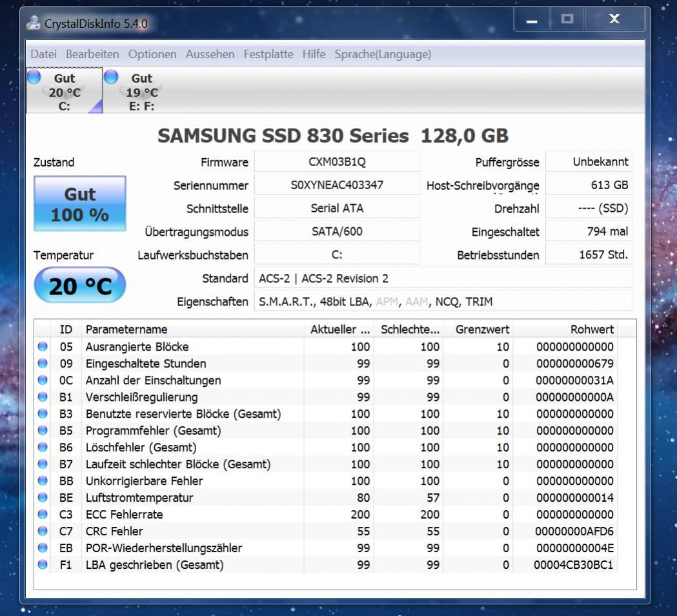Click the Schnittstelle value Serial ATA
The image size is (677, 616).
[337, 208]
